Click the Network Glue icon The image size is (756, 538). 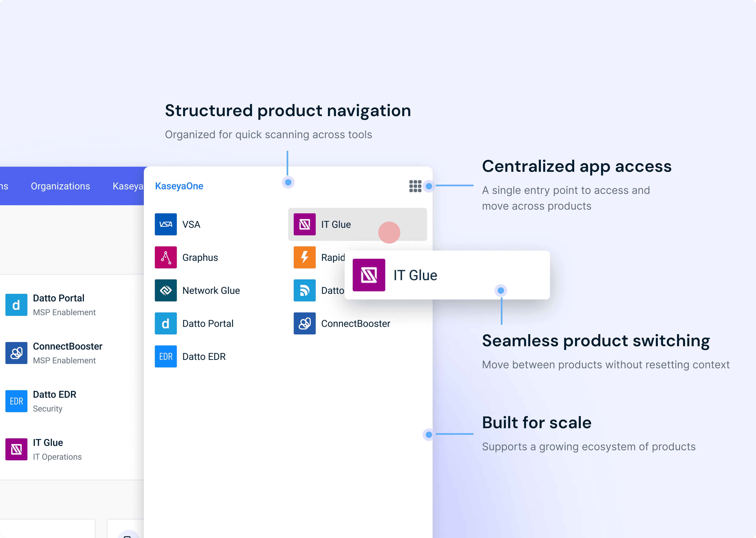coord(166,291)
